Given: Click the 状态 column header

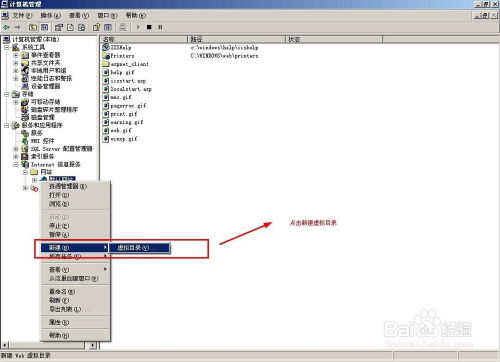Looking at the screenshot, I should [334, 39].
